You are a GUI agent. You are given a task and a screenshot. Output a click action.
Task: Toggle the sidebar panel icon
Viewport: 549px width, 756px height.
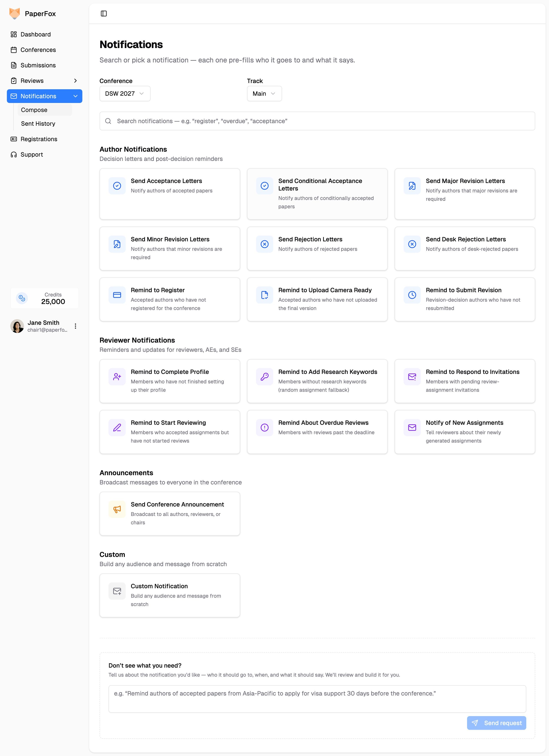pos(104,14)
